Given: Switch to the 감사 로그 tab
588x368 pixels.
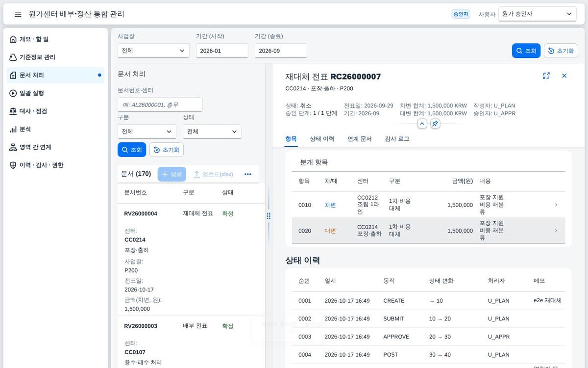Looking at the screenshot, I should [x=397, y=139].
